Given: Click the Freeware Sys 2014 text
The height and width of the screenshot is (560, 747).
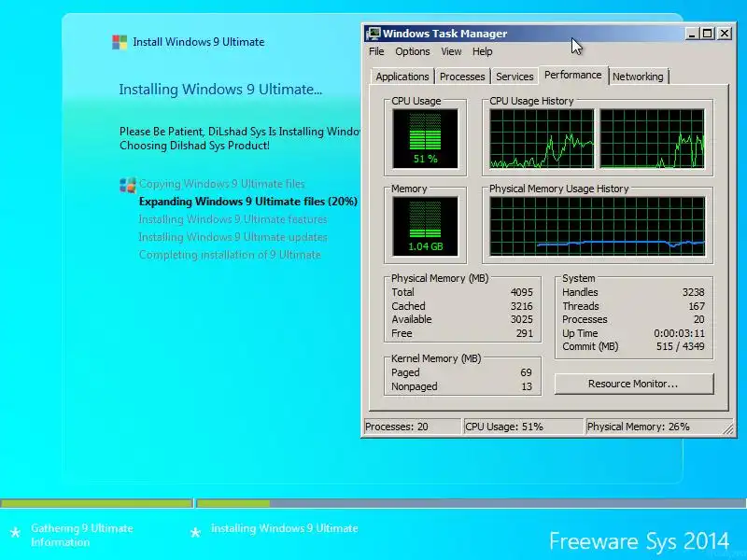Looking at the screenshot, I should [639, 541].
